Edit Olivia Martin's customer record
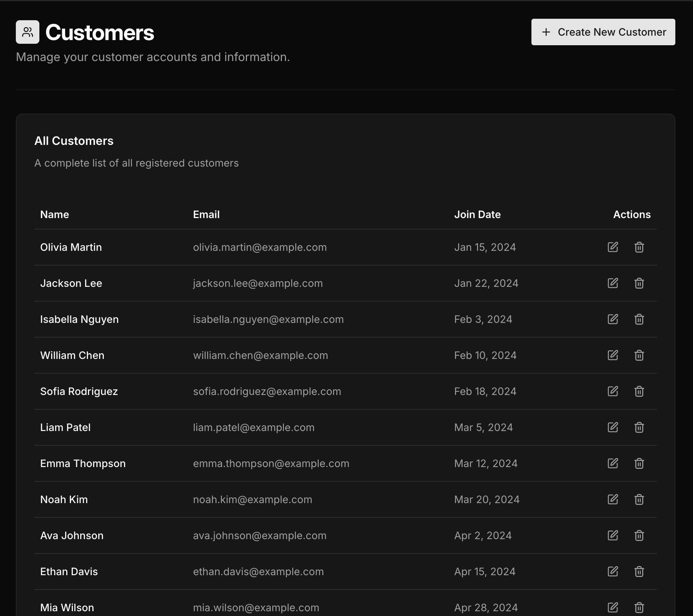Viewport: 693px width, 616px height. tap(612, 247)
